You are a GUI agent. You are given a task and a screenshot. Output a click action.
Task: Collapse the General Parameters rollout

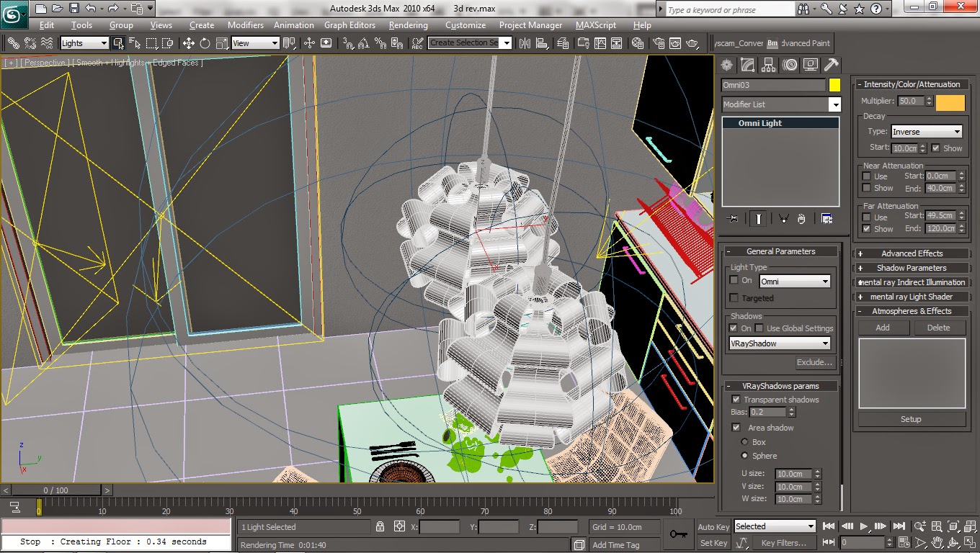(781, 251)
